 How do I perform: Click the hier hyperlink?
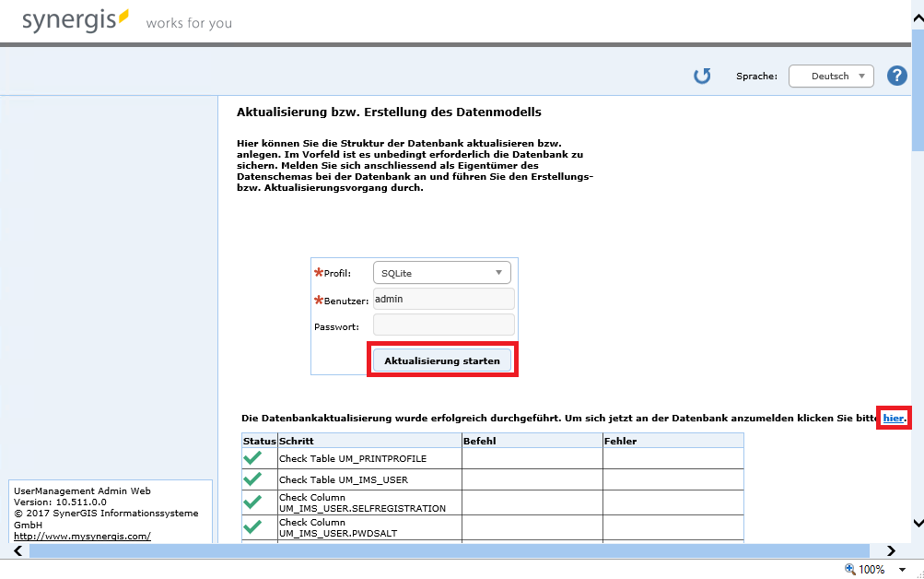(893, 419)
